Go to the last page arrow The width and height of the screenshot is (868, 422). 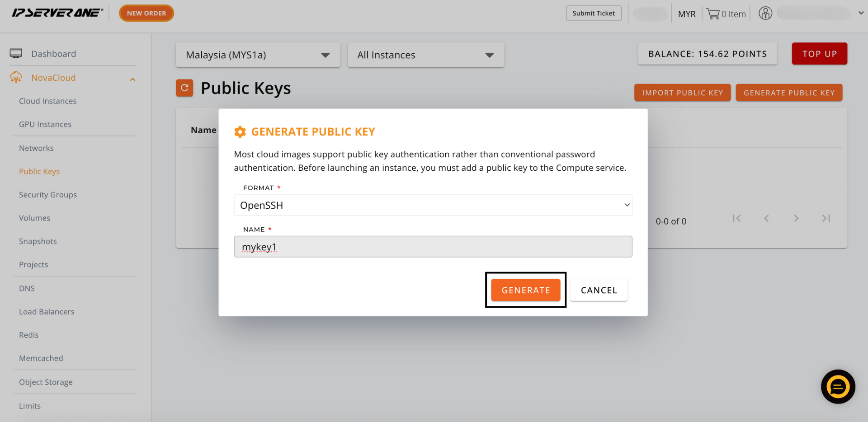click(826, 218)
